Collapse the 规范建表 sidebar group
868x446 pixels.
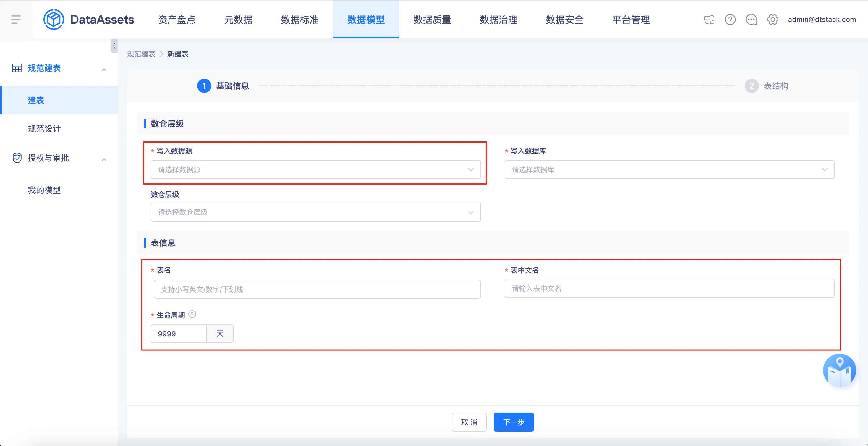click(104, 70)
